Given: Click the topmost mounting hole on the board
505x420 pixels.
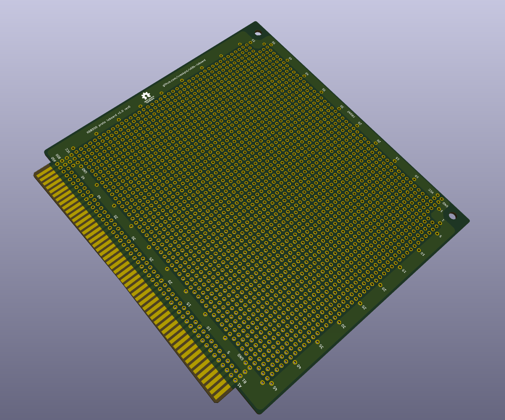Looking at the screenshot, I should tap(258, 34).
